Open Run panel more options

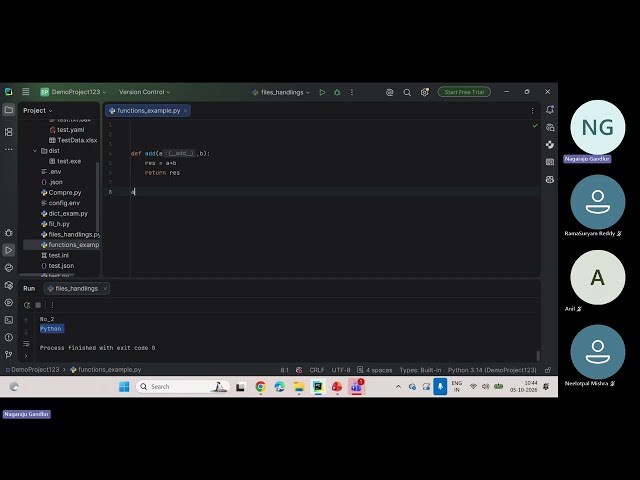(x=52, y=305)
